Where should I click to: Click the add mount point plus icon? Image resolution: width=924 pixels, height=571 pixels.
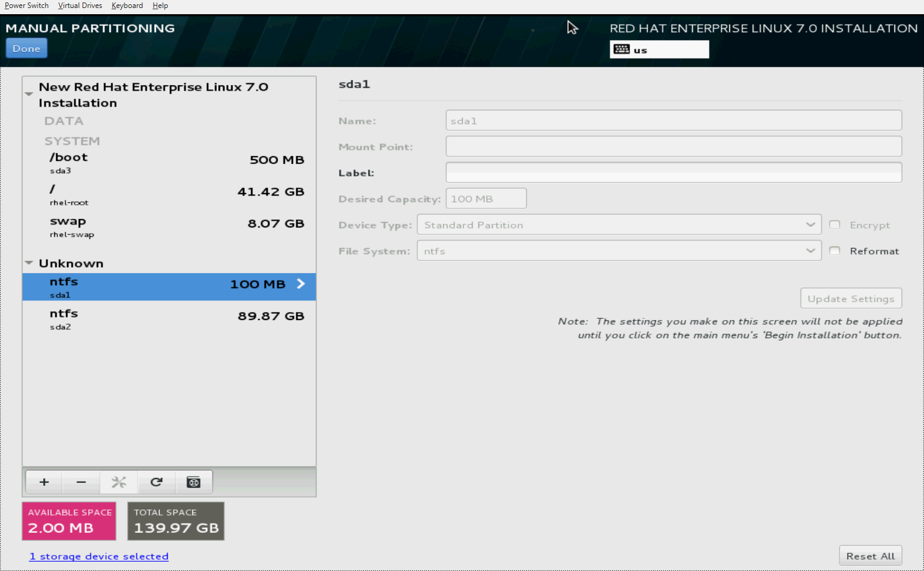[x=44, y=482]
